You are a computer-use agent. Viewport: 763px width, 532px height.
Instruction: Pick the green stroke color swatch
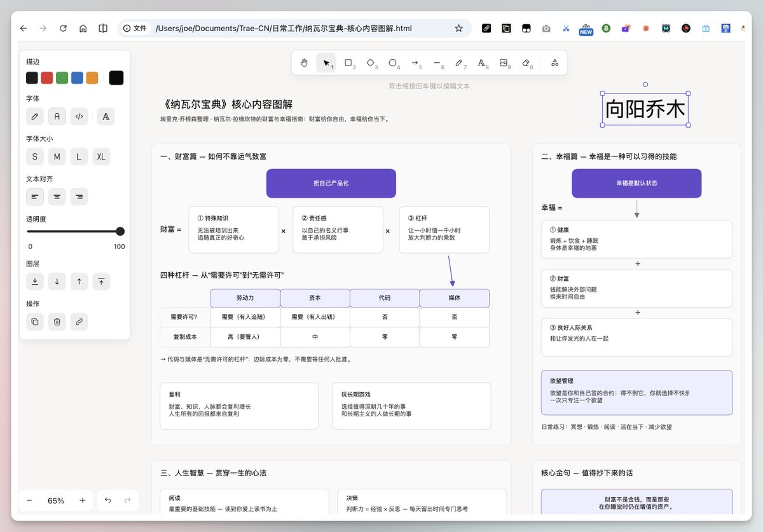point(62,78)
